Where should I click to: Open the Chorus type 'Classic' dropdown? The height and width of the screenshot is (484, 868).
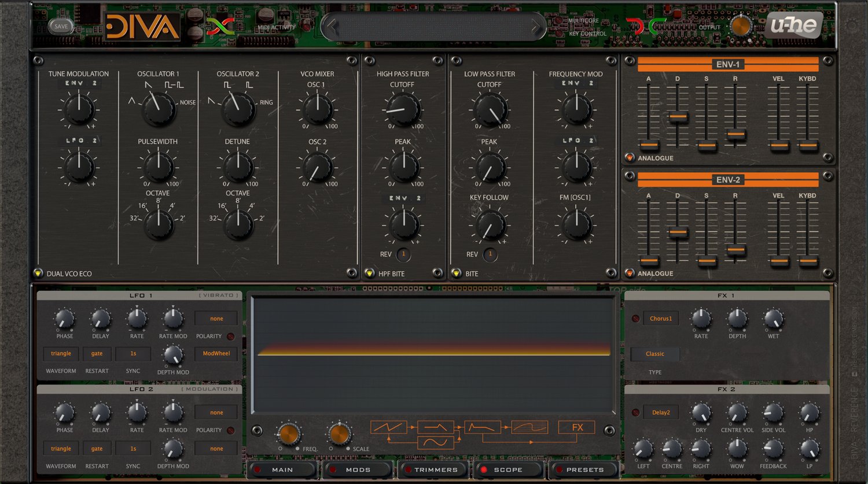(655, 354)
